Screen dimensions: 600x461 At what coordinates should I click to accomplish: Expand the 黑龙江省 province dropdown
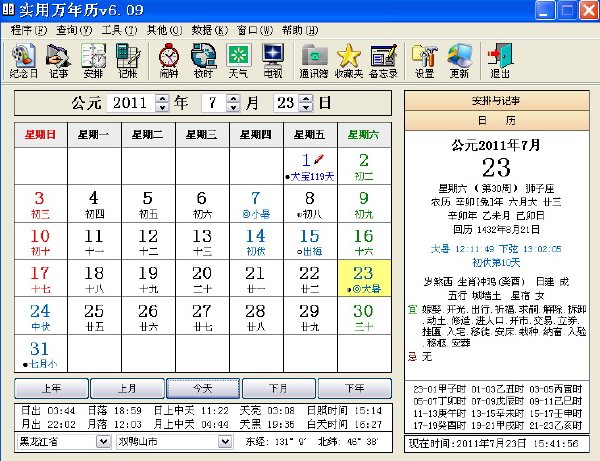103,441
